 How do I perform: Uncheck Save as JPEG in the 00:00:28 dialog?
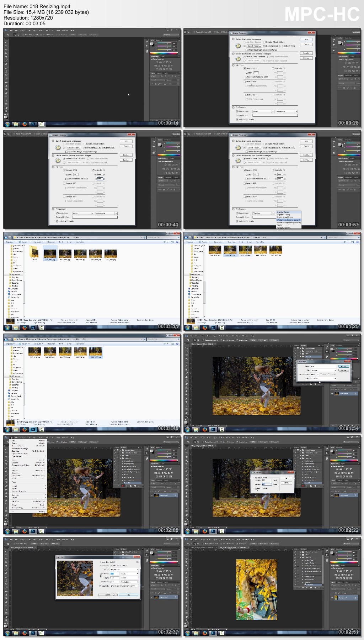[x=244, y=68]
